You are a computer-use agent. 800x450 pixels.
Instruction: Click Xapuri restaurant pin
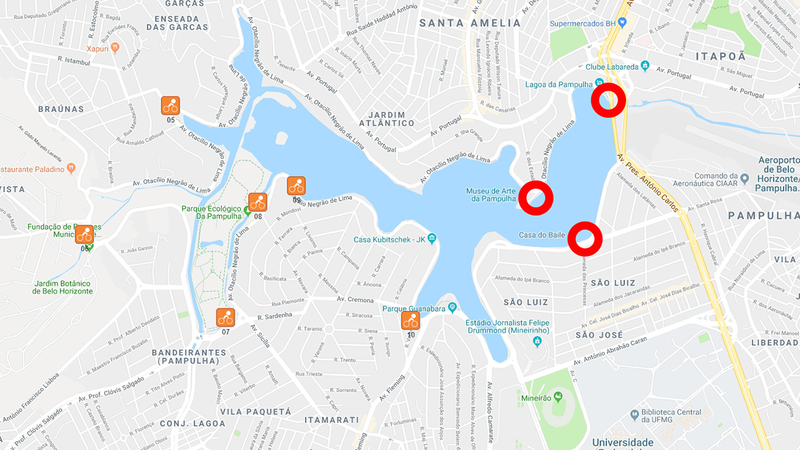coord(115,48)
